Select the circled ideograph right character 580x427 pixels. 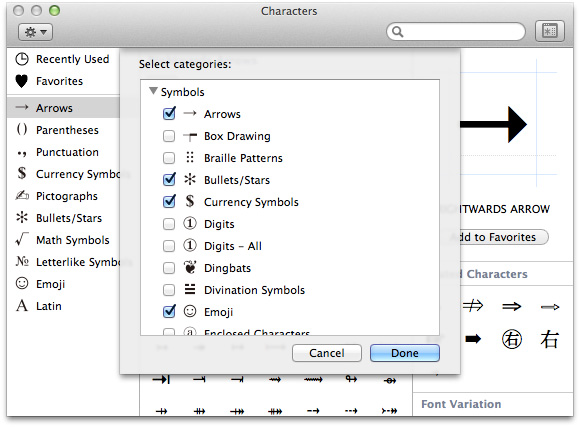(512, 339)
